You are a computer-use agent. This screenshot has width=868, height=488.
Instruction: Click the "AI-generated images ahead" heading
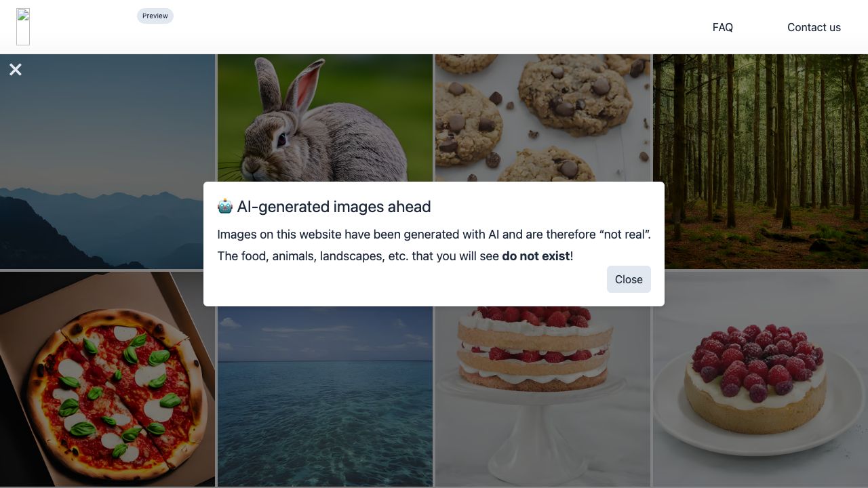pos(334,207)
